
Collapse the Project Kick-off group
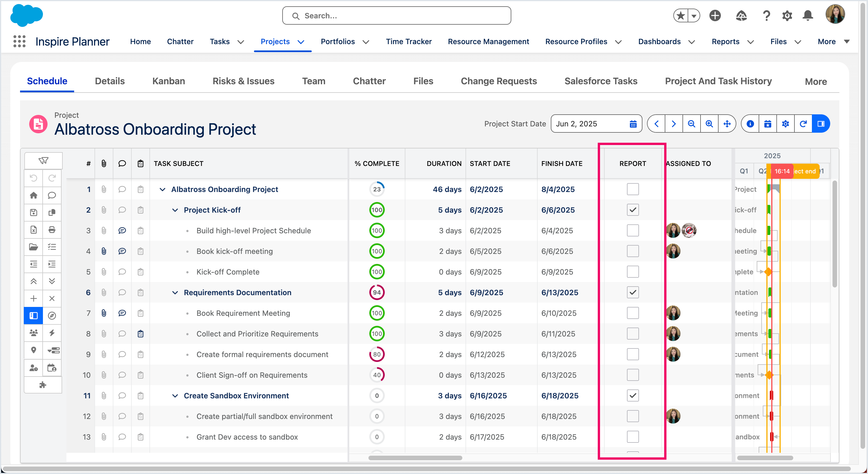tap(175, 210)
